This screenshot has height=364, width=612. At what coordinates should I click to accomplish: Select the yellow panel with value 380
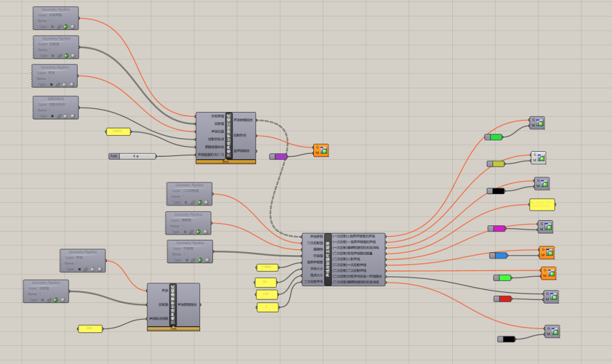tap(90, 329)
